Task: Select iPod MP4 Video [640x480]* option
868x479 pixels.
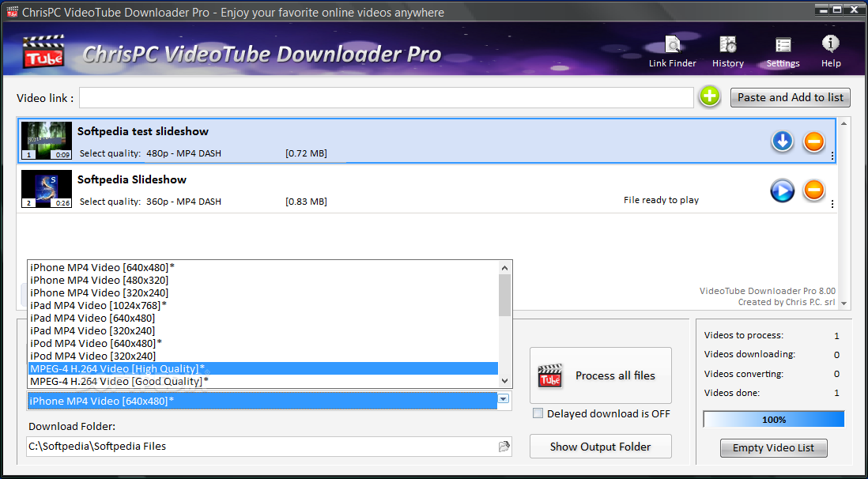Action: point(263,343)
